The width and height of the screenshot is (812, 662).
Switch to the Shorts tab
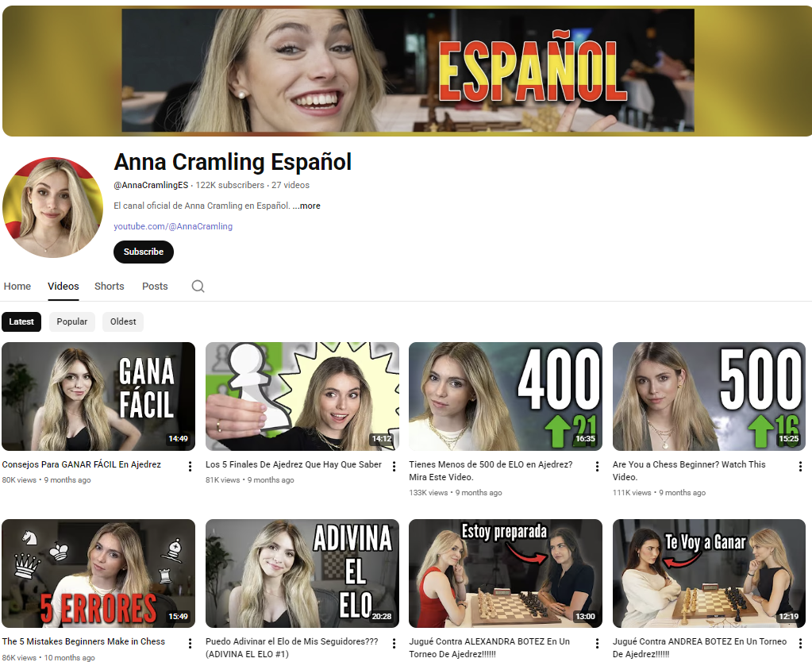pyautogui.click(x=109, y=286)
